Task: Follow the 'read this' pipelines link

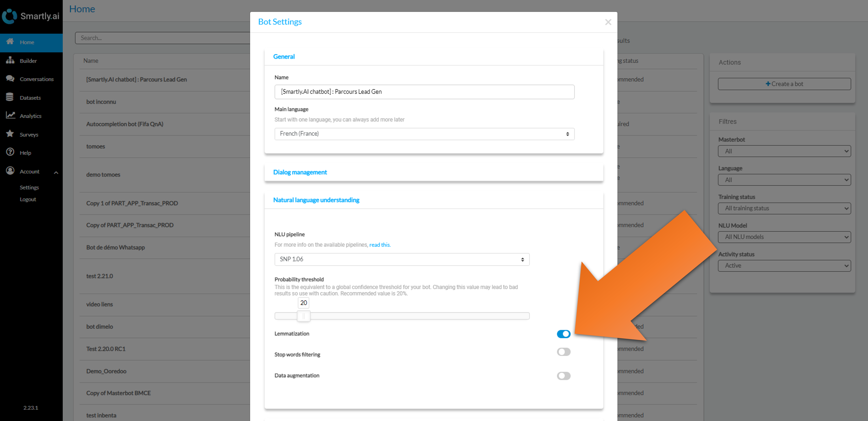Action: (380, 245)
